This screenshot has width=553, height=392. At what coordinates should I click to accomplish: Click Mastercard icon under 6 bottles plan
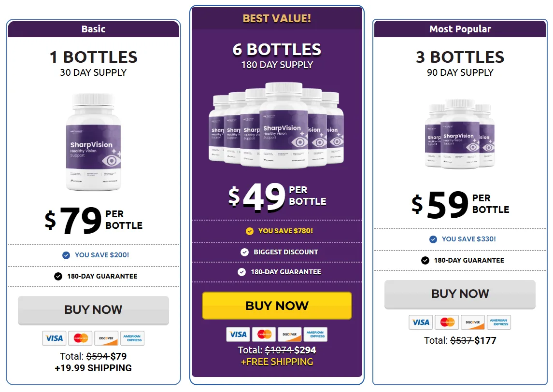pyautogui.click(x=264, y=334)
